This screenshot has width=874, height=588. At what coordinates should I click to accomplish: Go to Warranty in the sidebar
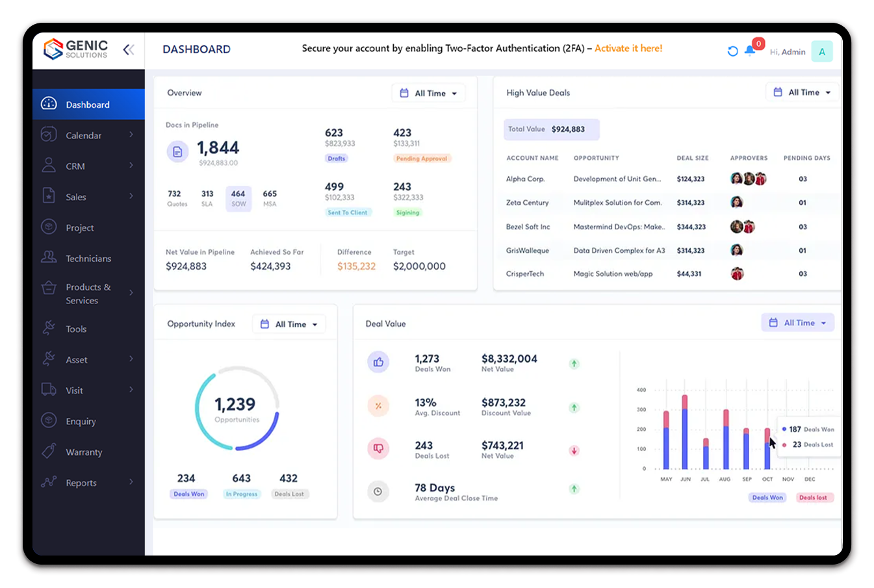click(x=84, y=452)
